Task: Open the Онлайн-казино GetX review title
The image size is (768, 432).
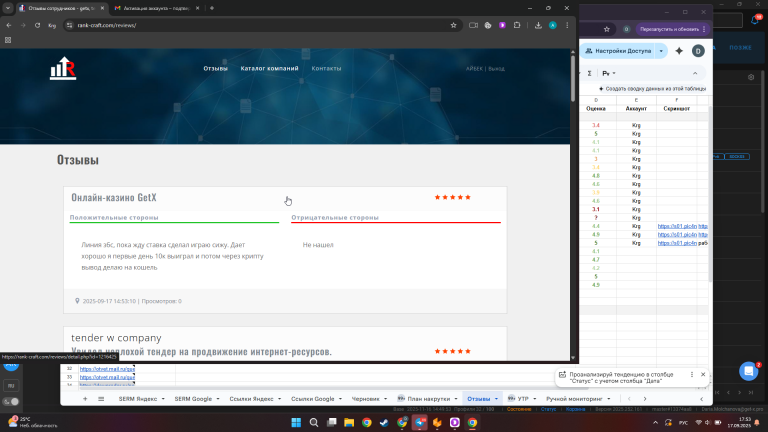Action: (114, 197)
